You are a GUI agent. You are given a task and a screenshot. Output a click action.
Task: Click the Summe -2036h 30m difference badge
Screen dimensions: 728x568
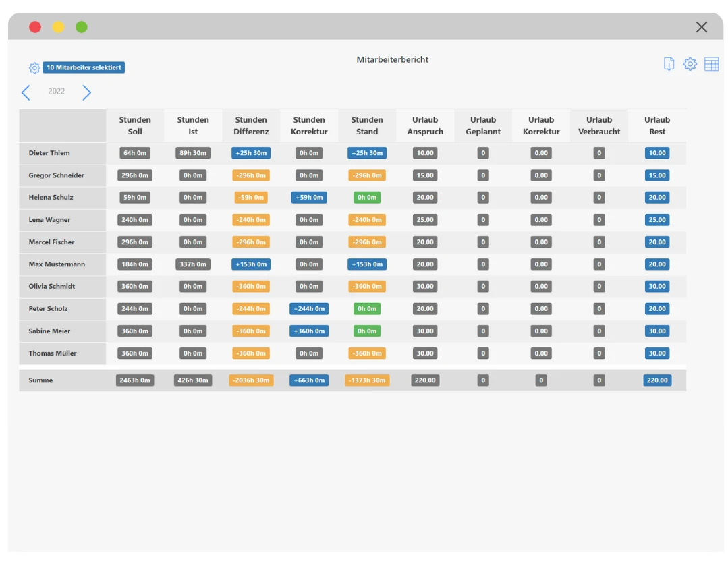click(x=251, y=380)
